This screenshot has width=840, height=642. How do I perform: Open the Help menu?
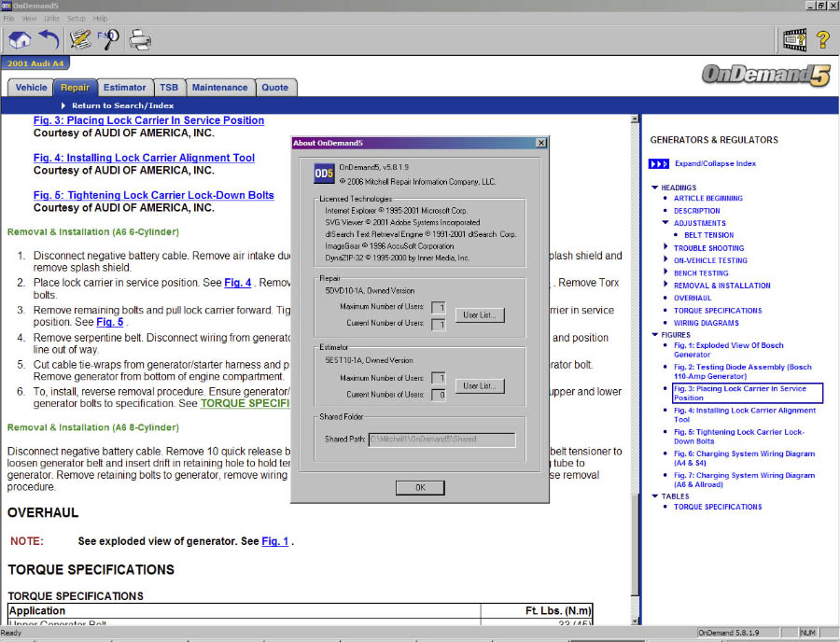point(100,19)
